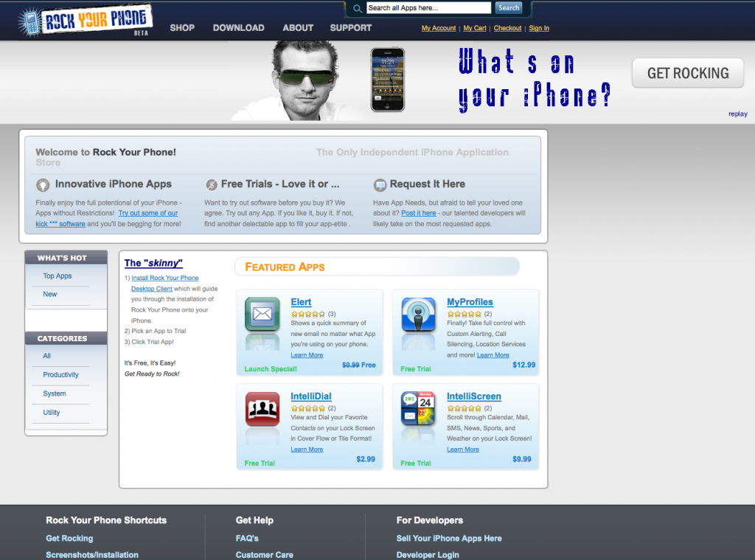Replay the banner animation
Image resolution: width=755 pixels, height=560 pixels.
click(x=737, y=114)
